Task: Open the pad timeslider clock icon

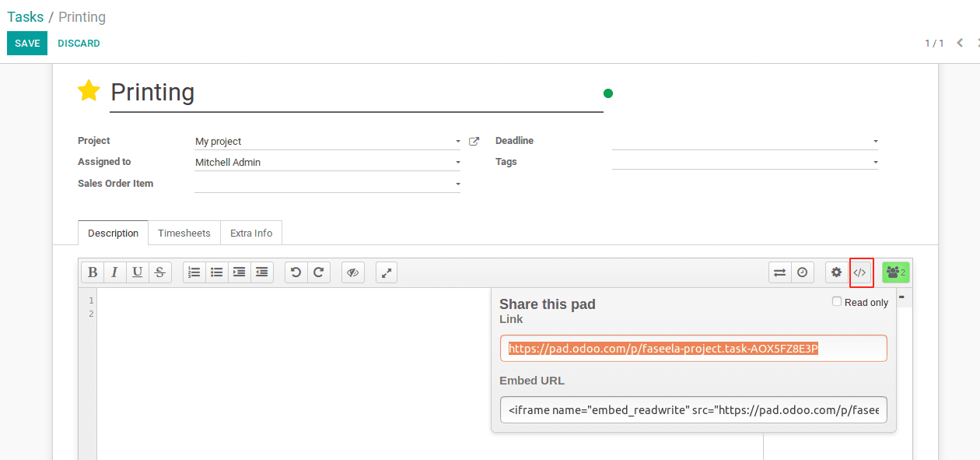Action: point(802,272)
